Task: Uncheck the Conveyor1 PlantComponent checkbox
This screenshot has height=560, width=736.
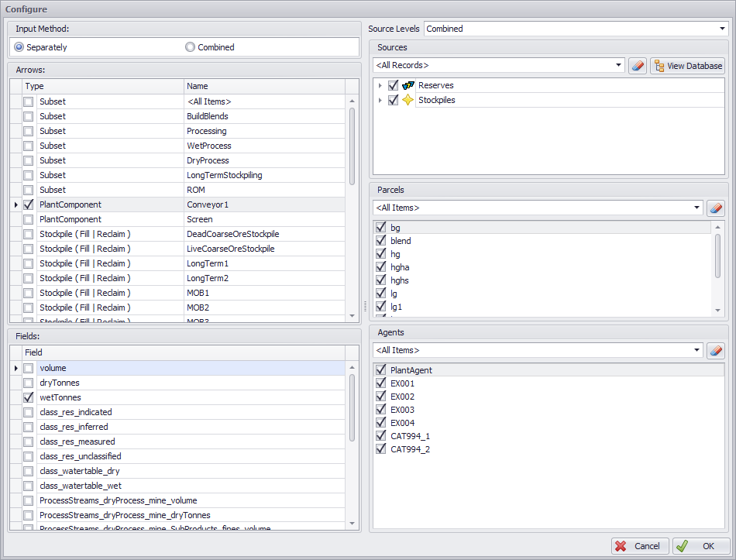Action: pyautogui.click(x=29, y=205)
